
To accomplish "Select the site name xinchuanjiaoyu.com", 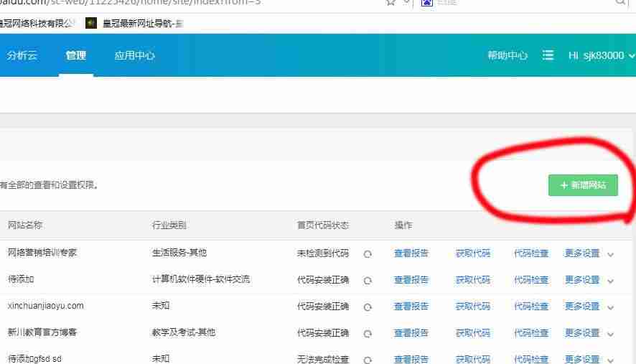I will click(45, 306).
